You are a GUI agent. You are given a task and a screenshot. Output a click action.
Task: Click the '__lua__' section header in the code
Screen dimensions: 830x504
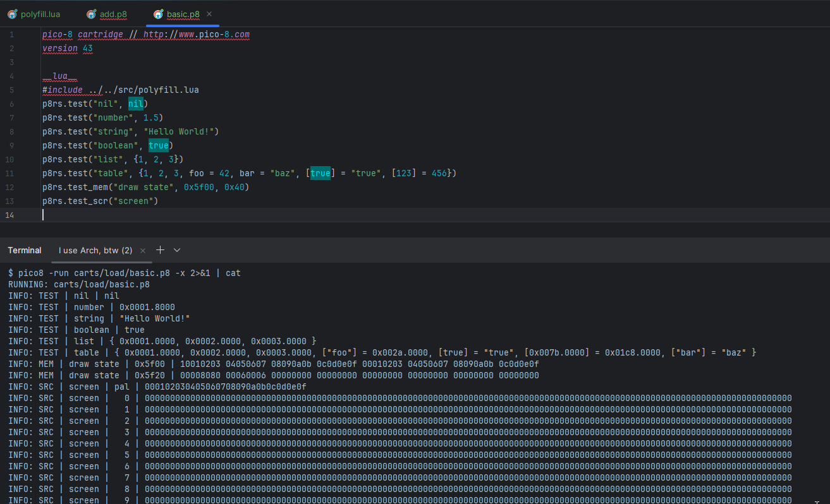click(x=60, y=76)
